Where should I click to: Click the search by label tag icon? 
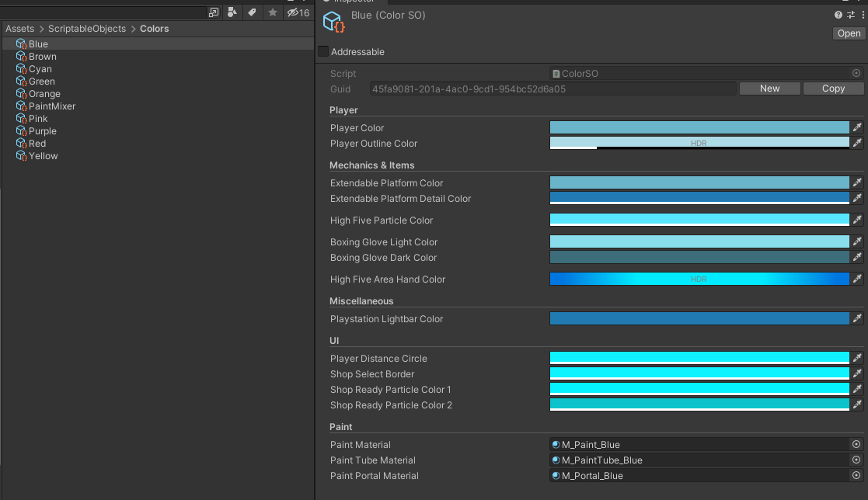pyautogui.click(x=252, y=12)
